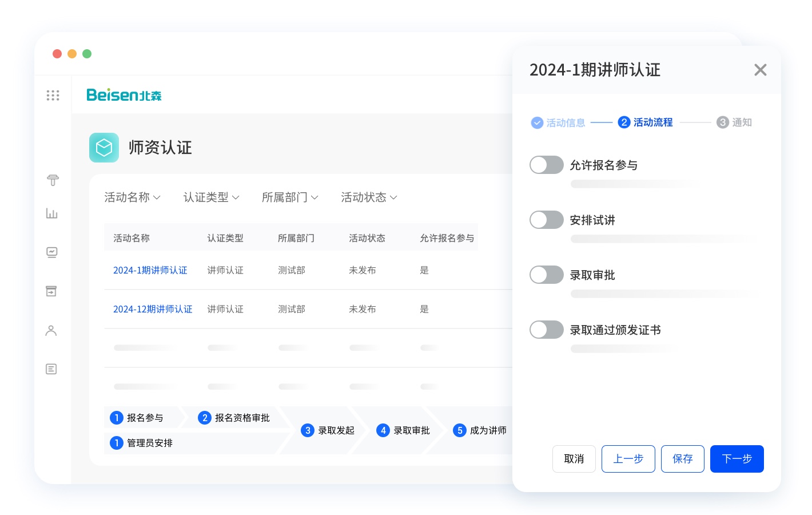Turn on the 安排试讲 switch
Screen dimensions: 812x515
pyautogui.click(x=546, y=220)
